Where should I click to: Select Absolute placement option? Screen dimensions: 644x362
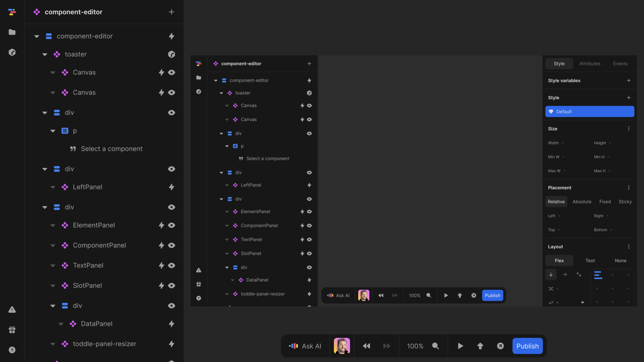[x=582, y=202]
